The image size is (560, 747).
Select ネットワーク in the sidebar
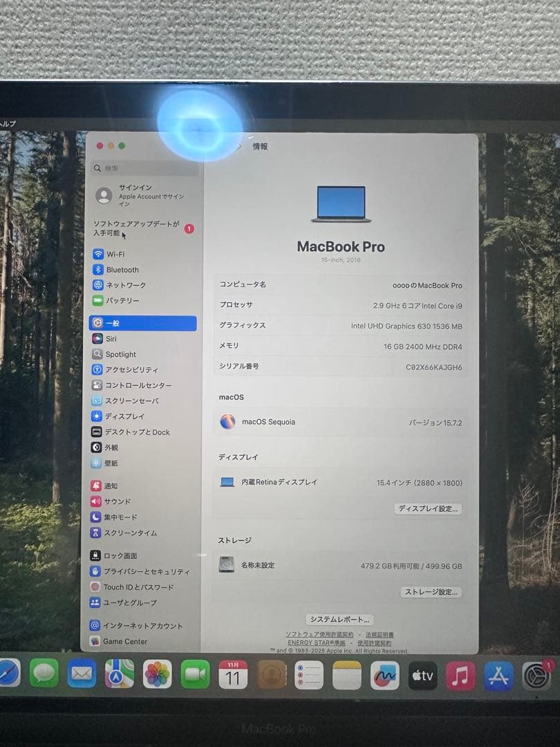tap(119, 285)
